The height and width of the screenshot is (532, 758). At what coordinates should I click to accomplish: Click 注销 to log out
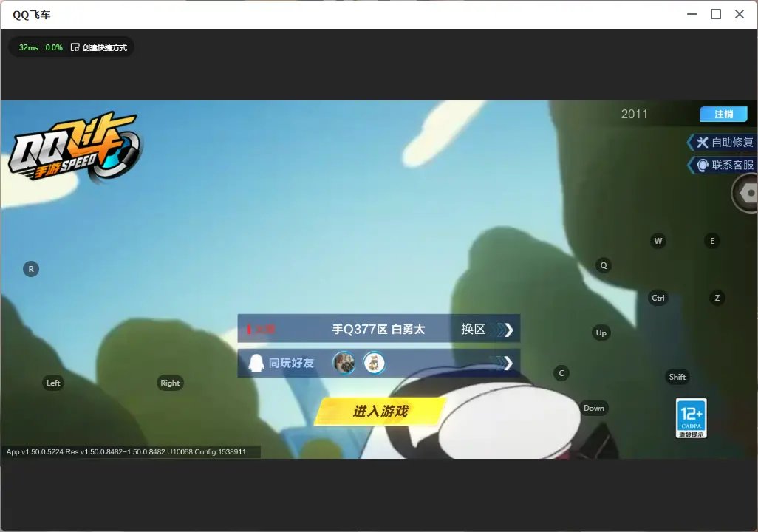[724, 114]
